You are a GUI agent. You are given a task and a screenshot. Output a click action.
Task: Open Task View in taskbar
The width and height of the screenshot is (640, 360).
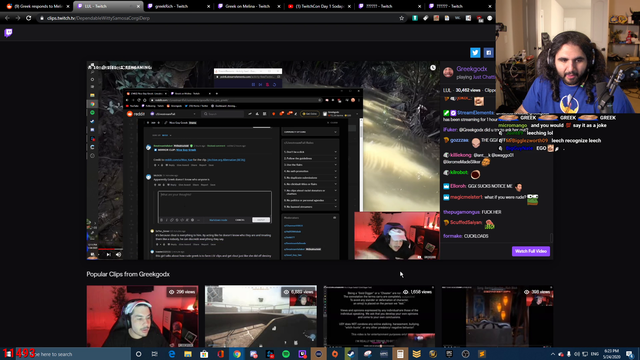pyautogui.click(x=155, y=354)
